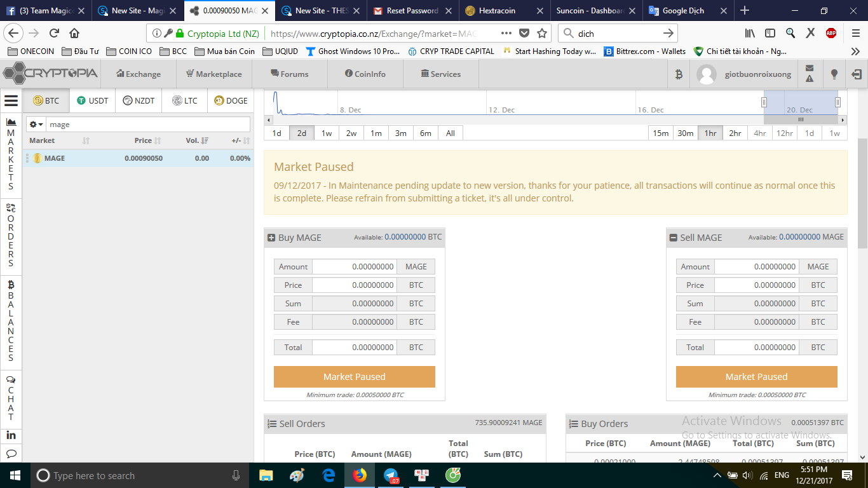Open the messages and alerts envelope icon
The width and height of the screenshot is (868, 488).
tap(810, 74)
